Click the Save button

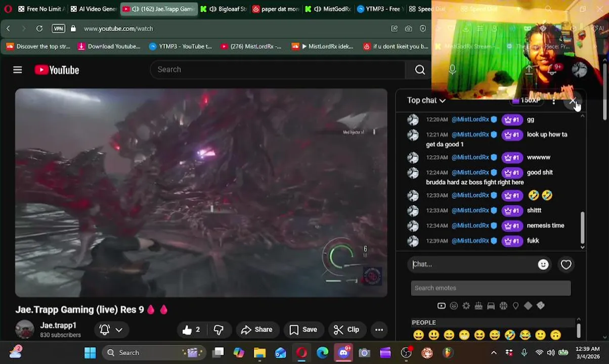303,330
